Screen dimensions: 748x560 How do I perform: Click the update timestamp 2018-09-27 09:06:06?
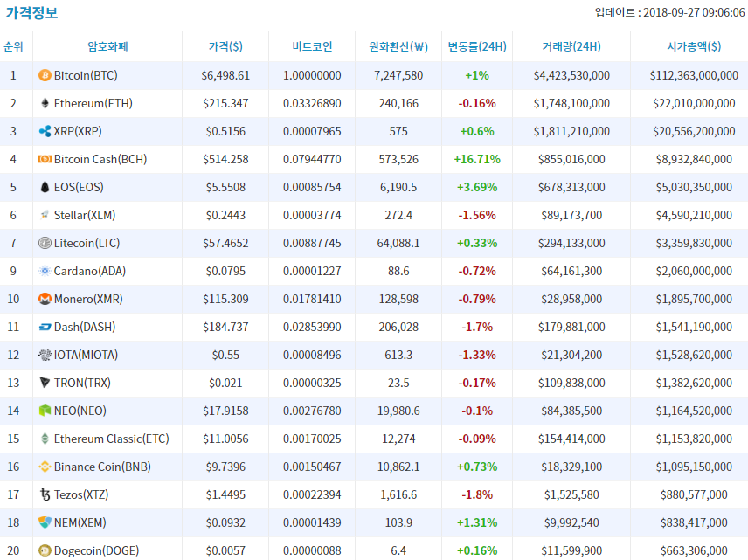pyautogui.click(x=694, y=12)
